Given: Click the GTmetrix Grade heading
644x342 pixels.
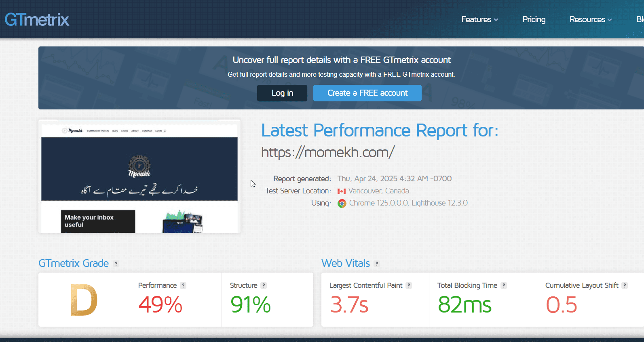Looking at the screenshot, I should tap(74, 263).
